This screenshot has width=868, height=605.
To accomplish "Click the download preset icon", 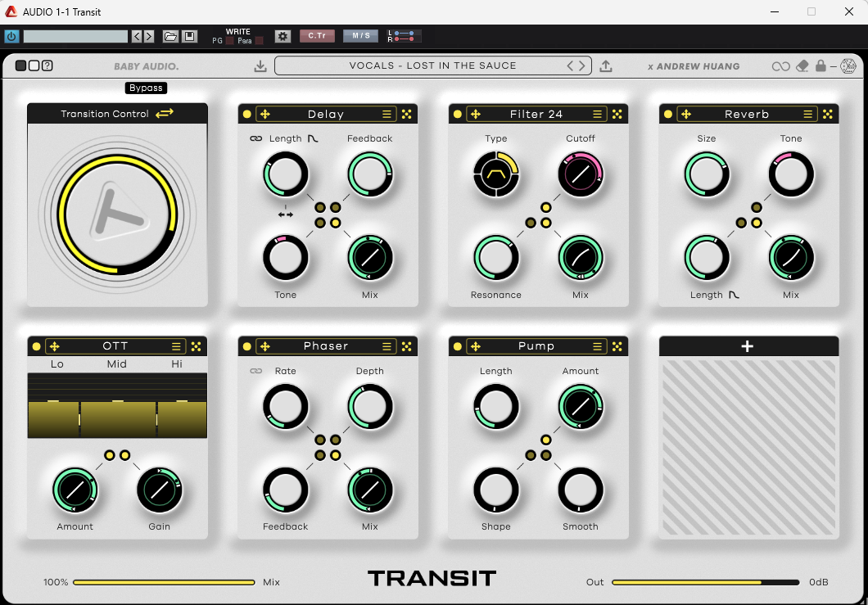I will [x=260, y=66].
